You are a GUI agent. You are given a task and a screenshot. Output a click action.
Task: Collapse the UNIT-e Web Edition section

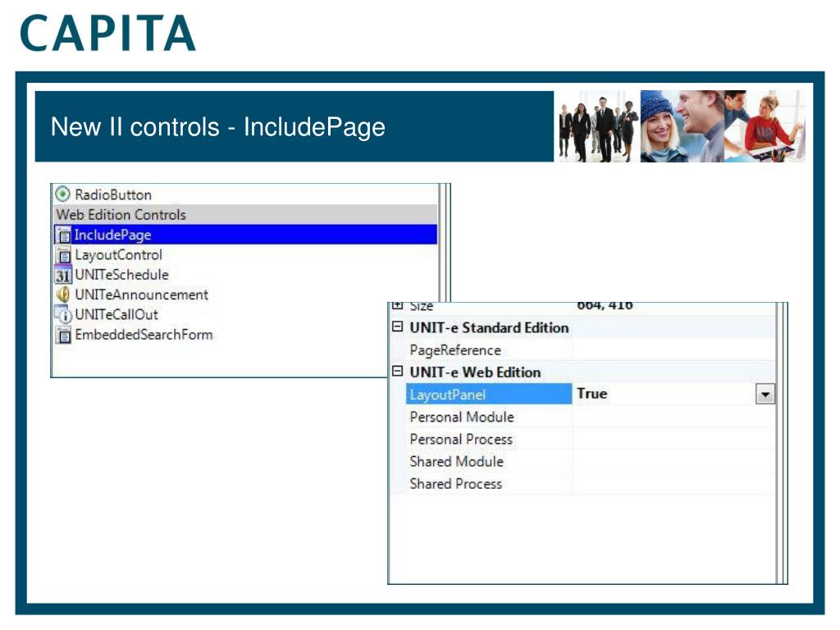[397, 371]
